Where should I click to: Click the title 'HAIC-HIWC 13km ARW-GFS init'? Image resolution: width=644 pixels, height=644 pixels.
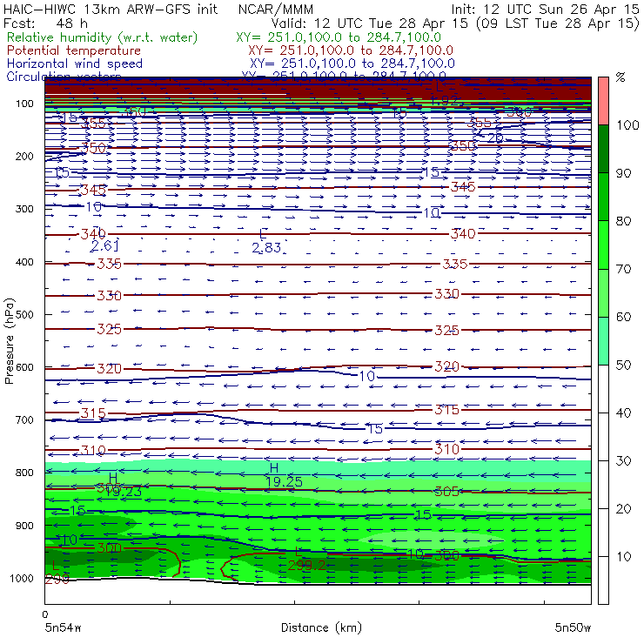(x=111, y=9)
